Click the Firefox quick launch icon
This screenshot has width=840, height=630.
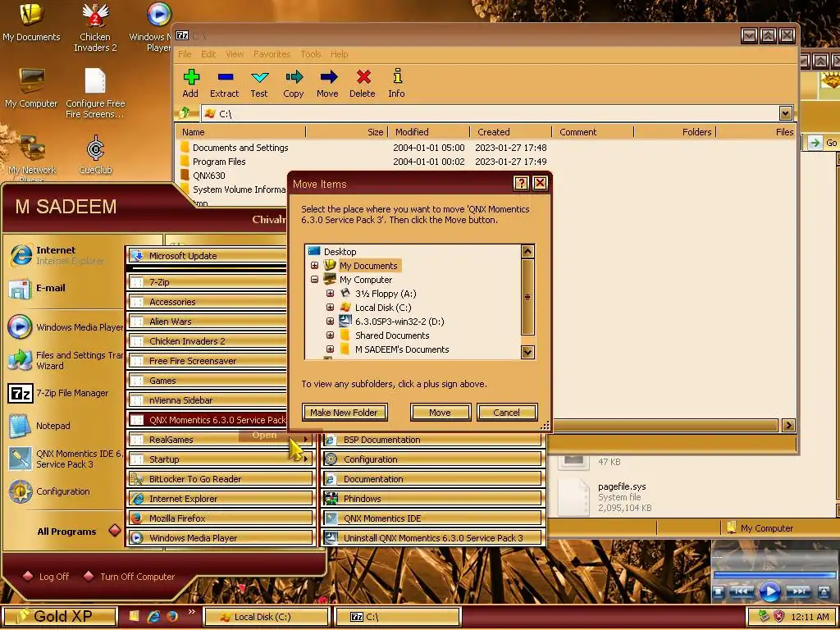pos(172,616)
